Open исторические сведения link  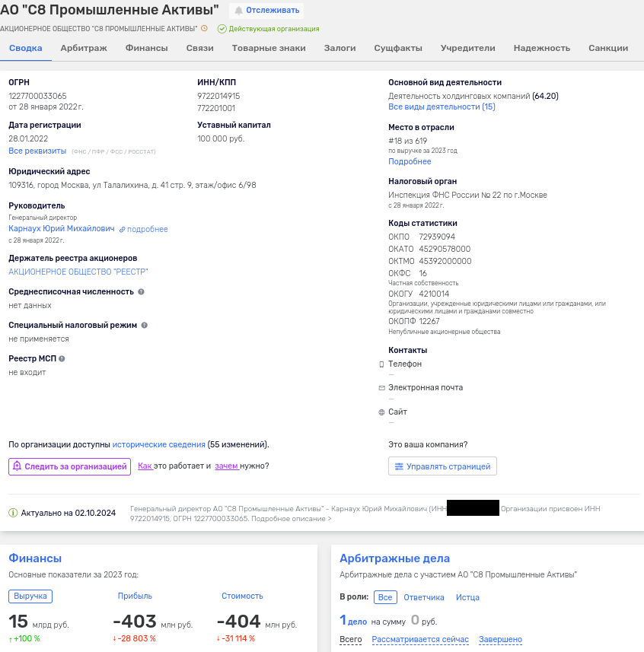pos(159,444)
